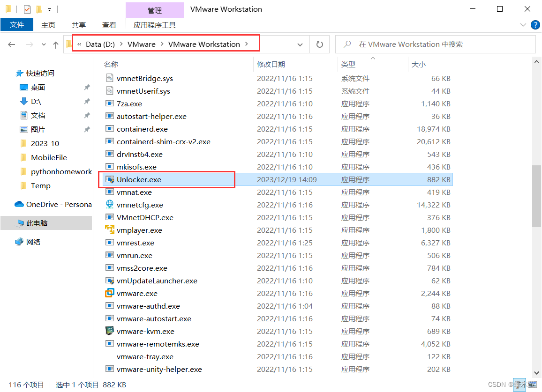Click the Data (D:) breadcrumb segment
Screen dimensions: 542x392
[100, 44]
